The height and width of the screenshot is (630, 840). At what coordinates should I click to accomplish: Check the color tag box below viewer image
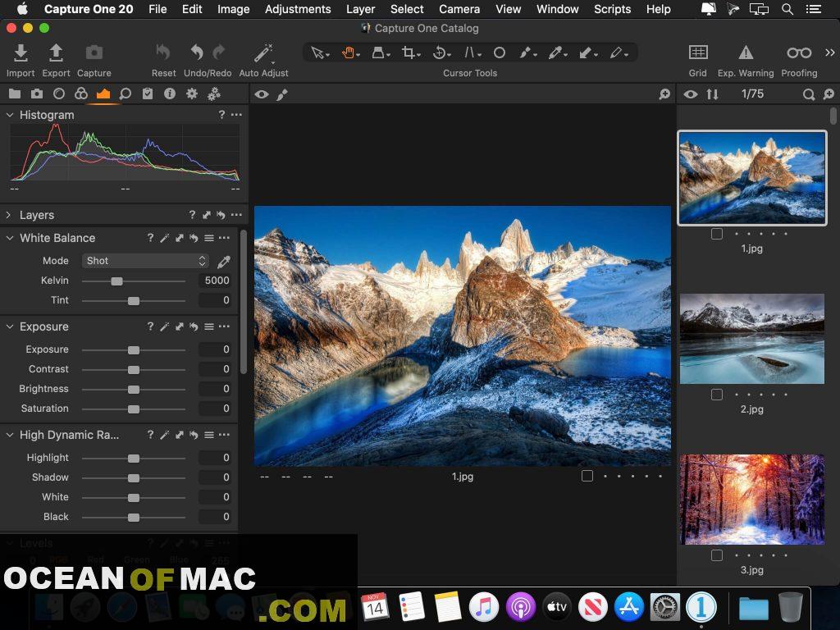tap(587, 476)
